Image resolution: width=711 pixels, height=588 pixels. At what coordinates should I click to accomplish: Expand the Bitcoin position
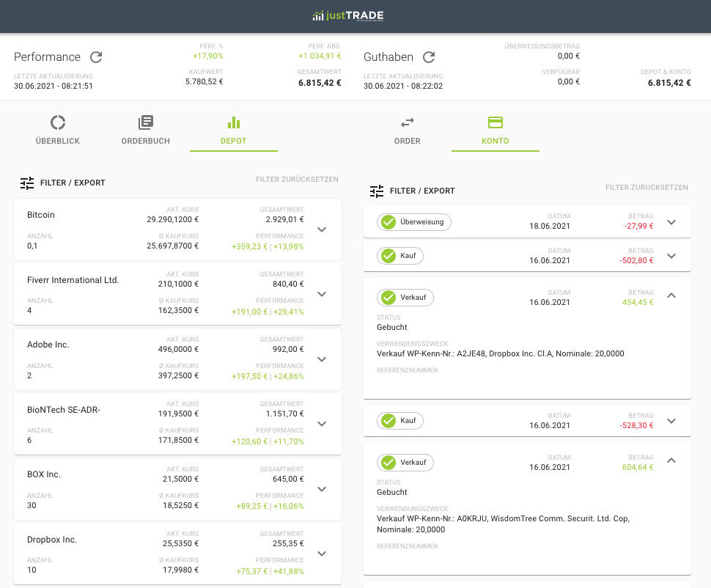(x=322, y=229)
